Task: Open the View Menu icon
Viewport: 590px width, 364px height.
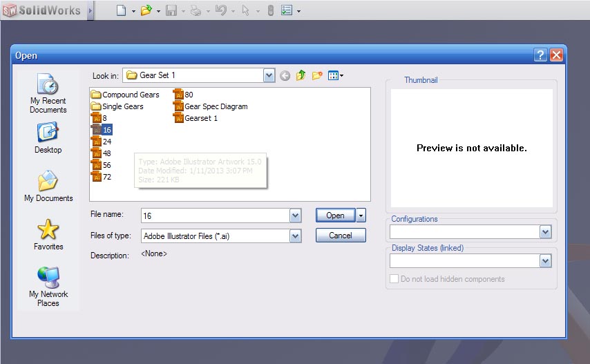Action: pos(335,75)
